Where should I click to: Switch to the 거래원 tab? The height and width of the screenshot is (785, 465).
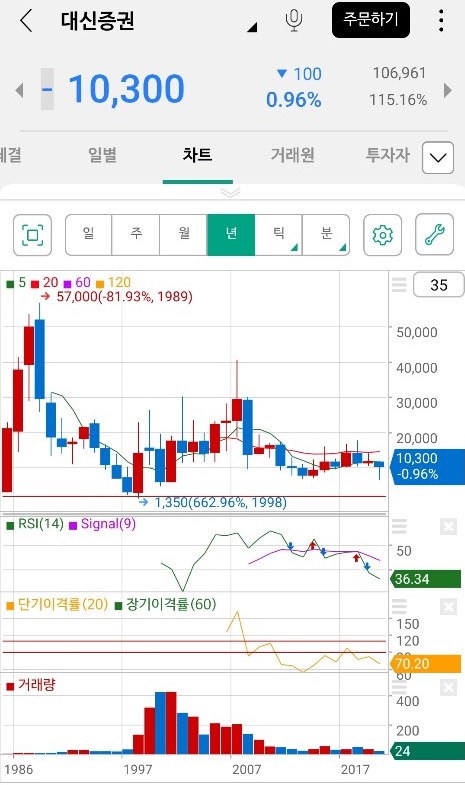click(x=292, y=155)
